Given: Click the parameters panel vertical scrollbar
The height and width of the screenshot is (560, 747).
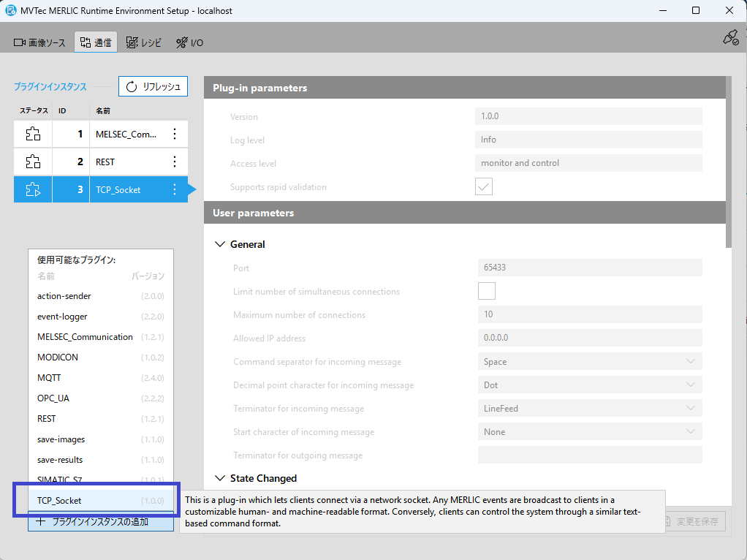Looking at the screenshot, I should click(729, 162).
